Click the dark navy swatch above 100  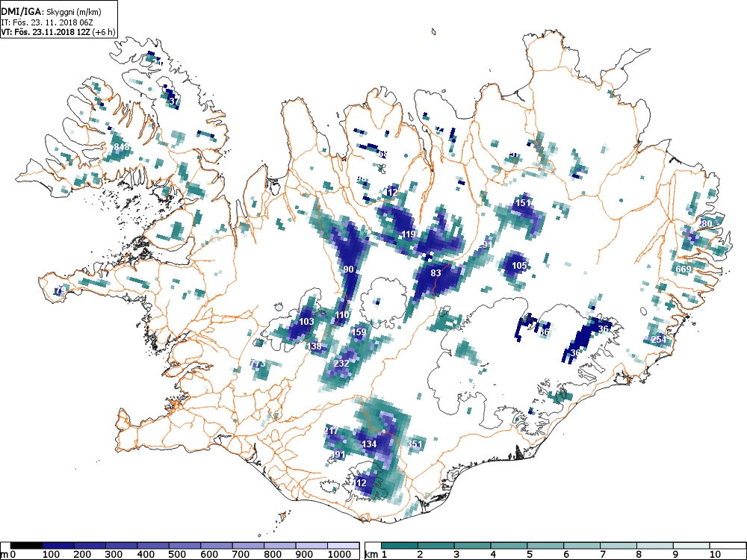58,546
